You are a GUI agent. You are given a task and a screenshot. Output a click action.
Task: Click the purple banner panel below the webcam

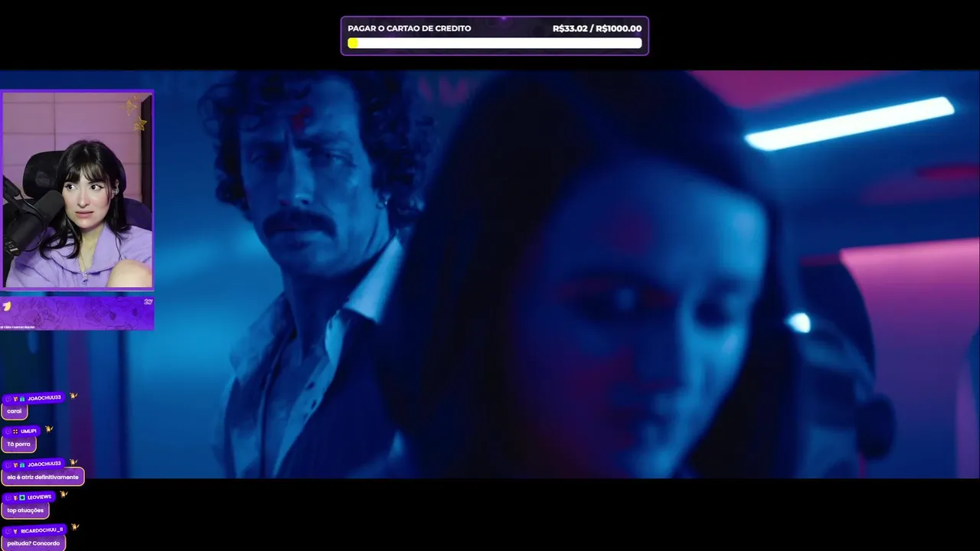click(77, 312)
